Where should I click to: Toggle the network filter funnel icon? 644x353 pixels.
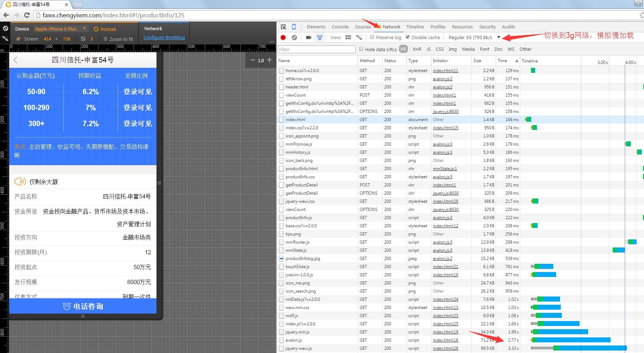point(320,37)
